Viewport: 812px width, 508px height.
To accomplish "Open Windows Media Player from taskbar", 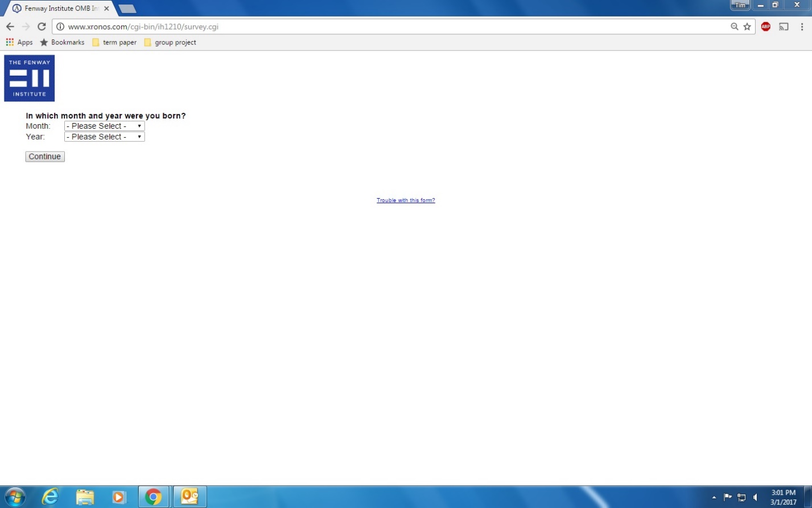I will coord(118,497).
